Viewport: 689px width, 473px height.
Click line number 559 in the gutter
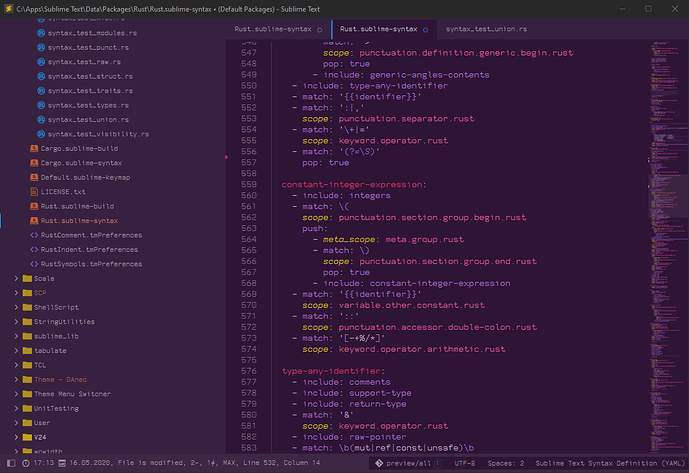click(249, 185)
